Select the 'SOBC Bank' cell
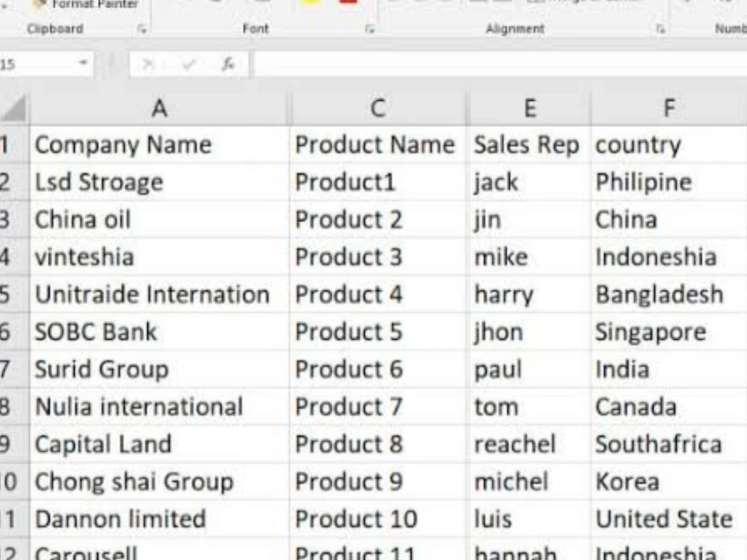 160,332
